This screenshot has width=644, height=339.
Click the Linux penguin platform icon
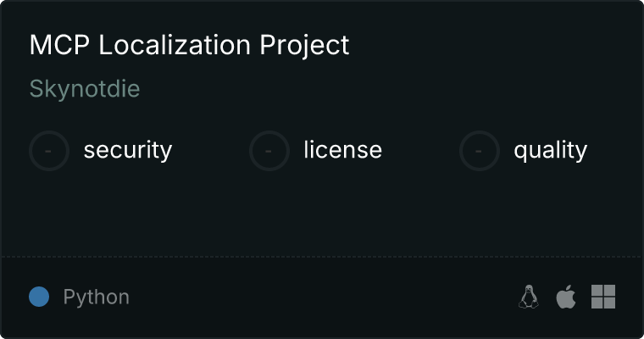(529, 297)
